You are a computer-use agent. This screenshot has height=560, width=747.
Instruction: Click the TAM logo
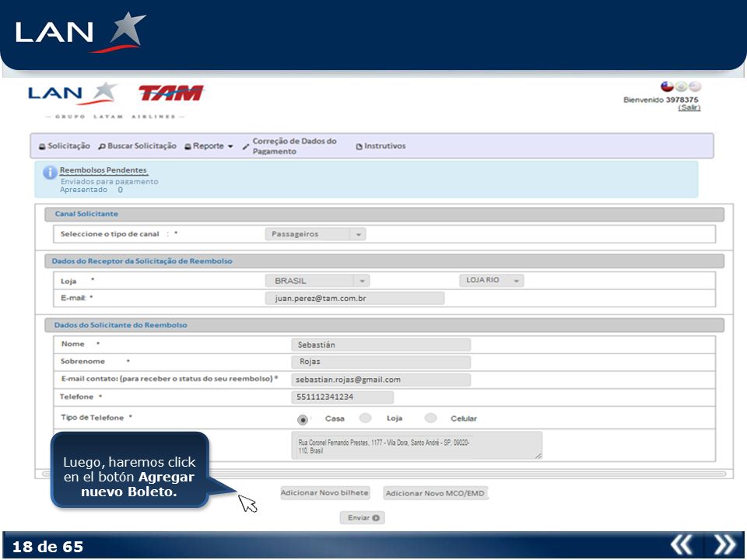[171, 93]
